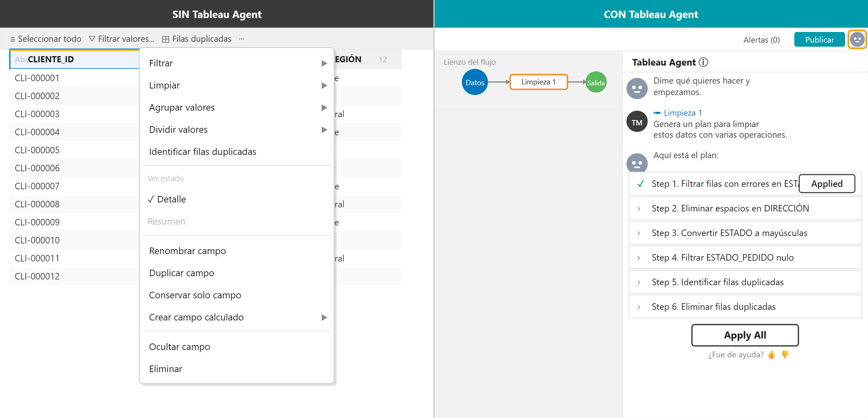The height and width of the screenshot is (418, 868).
Task: Click the thumbs down feedback icon
Action: point(785,354)
